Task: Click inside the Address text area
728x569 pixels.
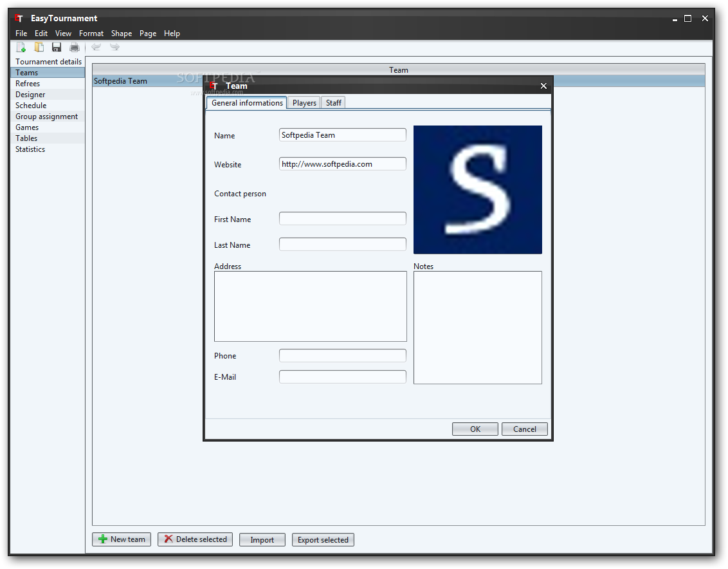Action: point(311,306)
